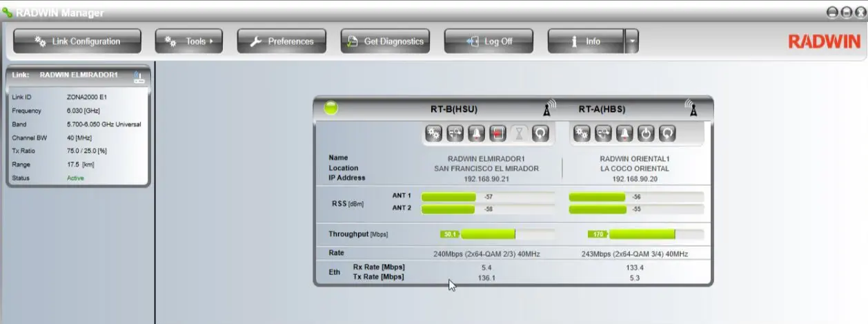Log Off from RADWIN Manager
This screenshot has width=868, height=324.
coord(489,41)
